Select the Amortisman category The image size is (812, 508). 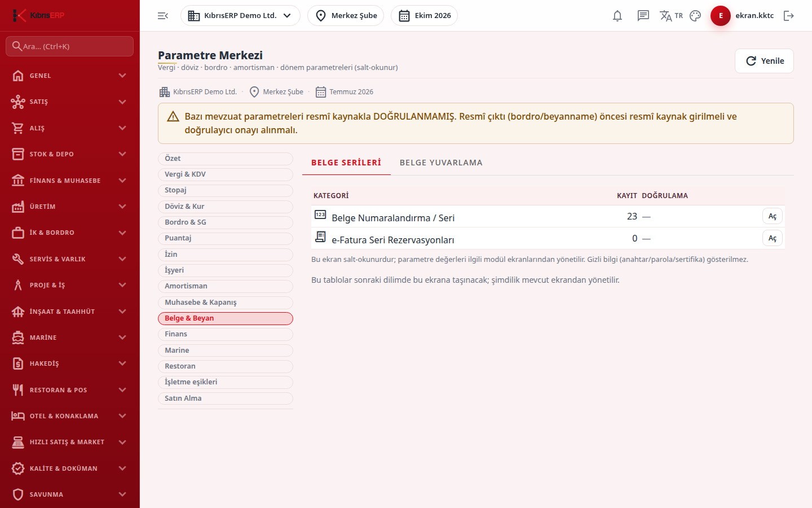226,286
